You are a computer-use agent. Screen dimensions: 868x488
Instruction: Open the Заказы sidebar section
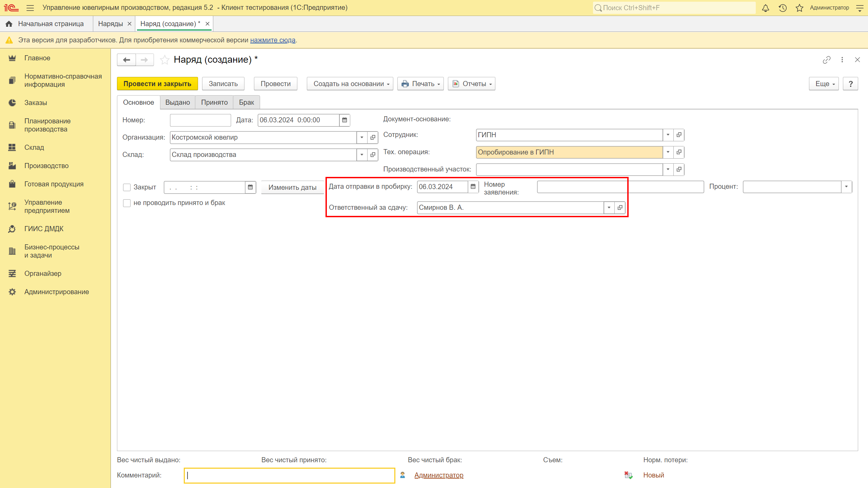click(x=55, y=103)
